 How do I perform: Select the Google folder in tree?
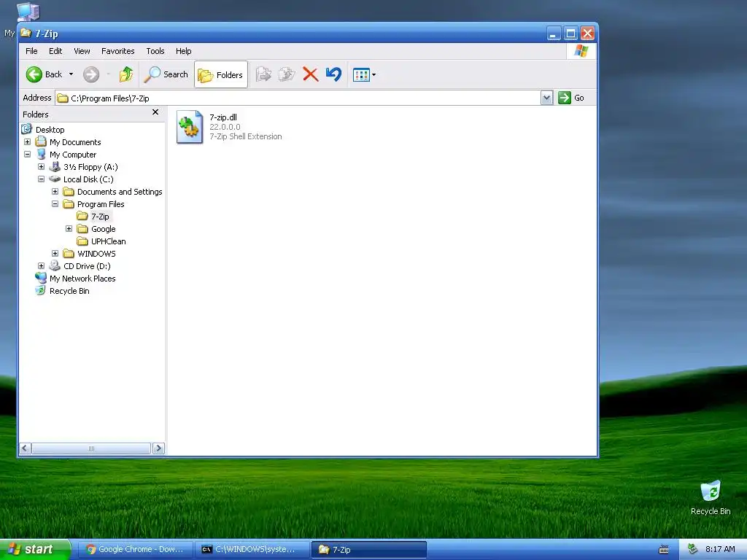point(104,228)
